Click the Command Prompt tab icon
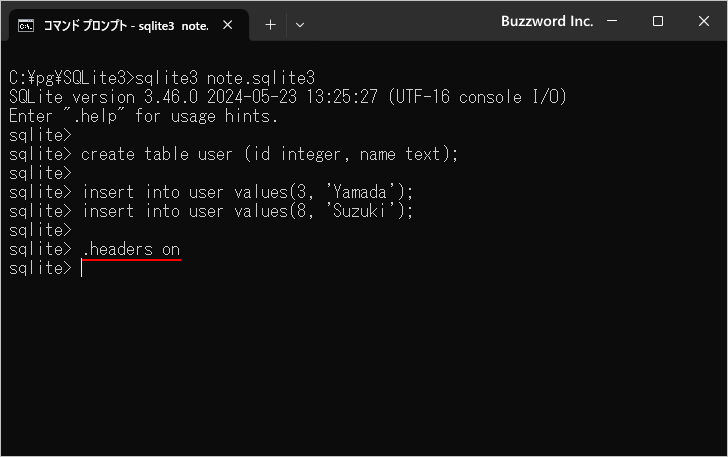 pyautogui.click(x=26, y=26)
